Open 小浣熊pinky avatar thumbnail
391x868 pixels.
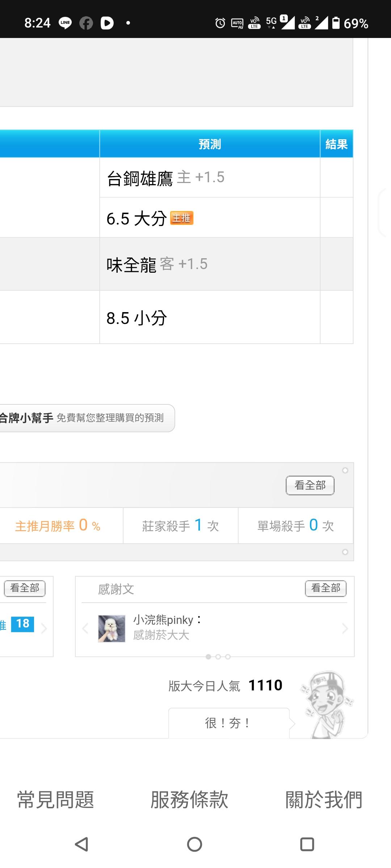tap(112, 629)
